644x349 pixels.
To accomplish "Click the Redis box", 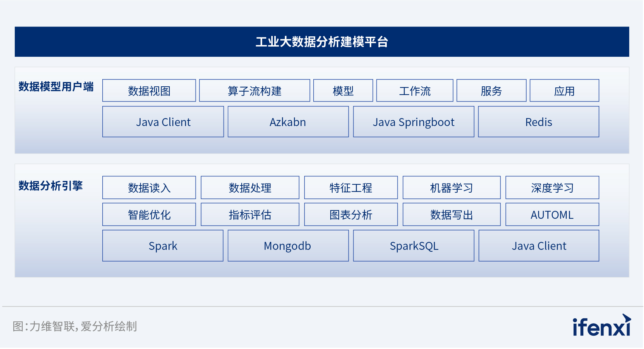I will click(538, 122).
